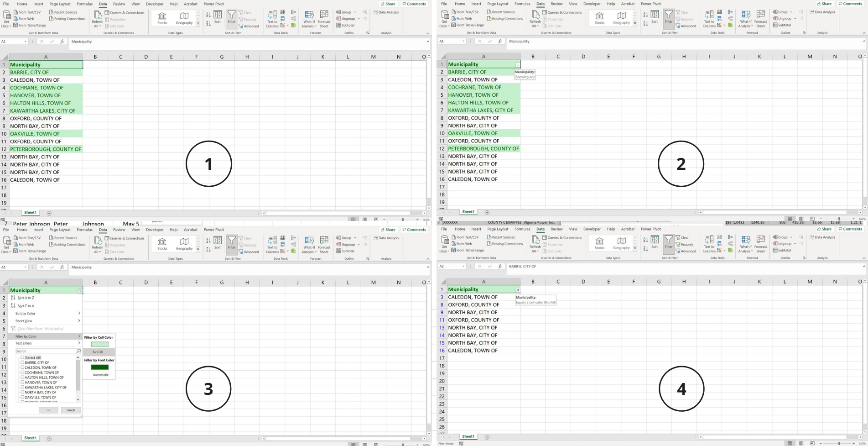Choose No Fill under Filter by Cell Color
This screenshot has height=446, width=868.
coord(98,352)
